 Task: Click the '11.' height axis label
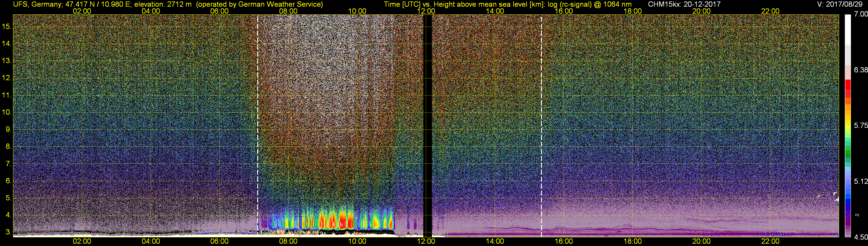point(7,95)
